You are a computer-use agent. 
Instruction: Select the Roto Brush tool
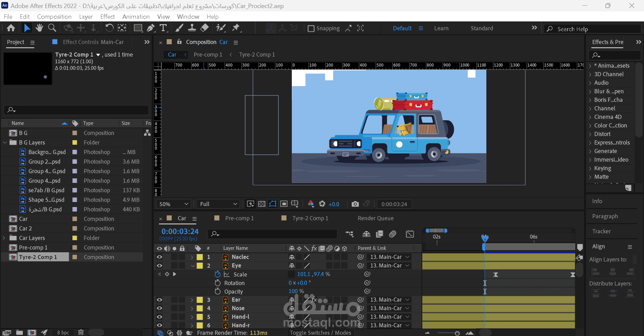(x=220, y=28)
